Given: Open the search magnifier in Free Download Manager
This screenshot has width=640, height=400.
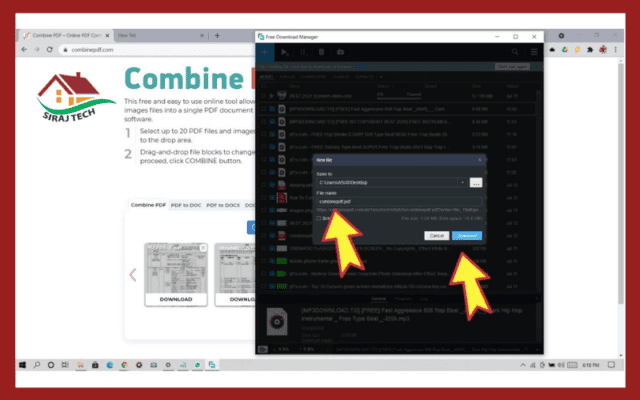Looking at the screenshot, I should (515, 52).
